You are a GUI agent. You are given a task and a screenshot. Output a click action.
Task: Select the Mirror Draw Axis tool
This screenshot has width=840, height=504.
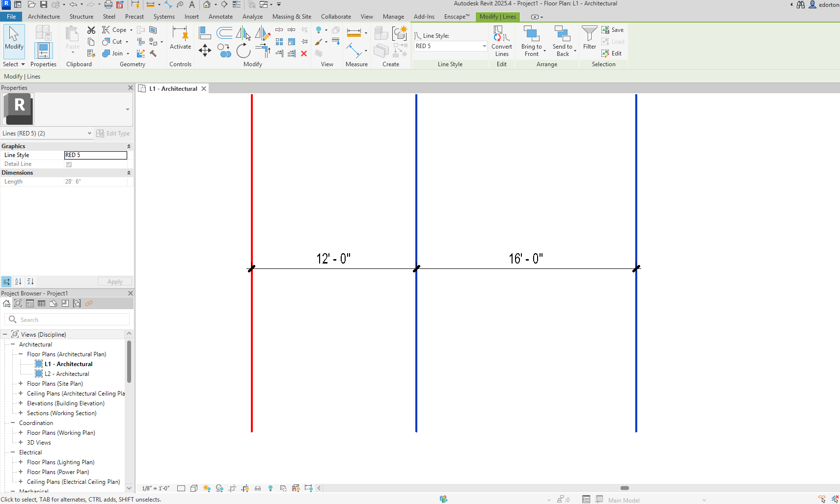pyautogui.click(x=262, y=33)
